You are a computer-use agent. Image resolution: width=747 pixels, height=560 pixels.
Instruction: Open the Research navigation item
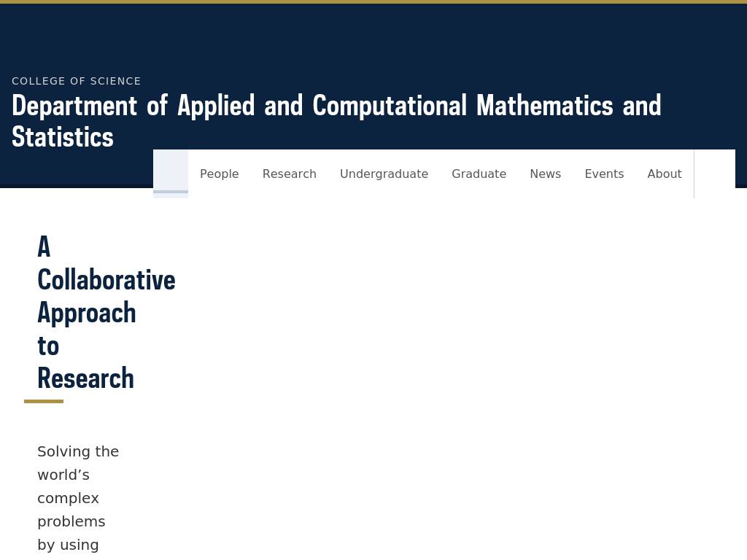290,174
